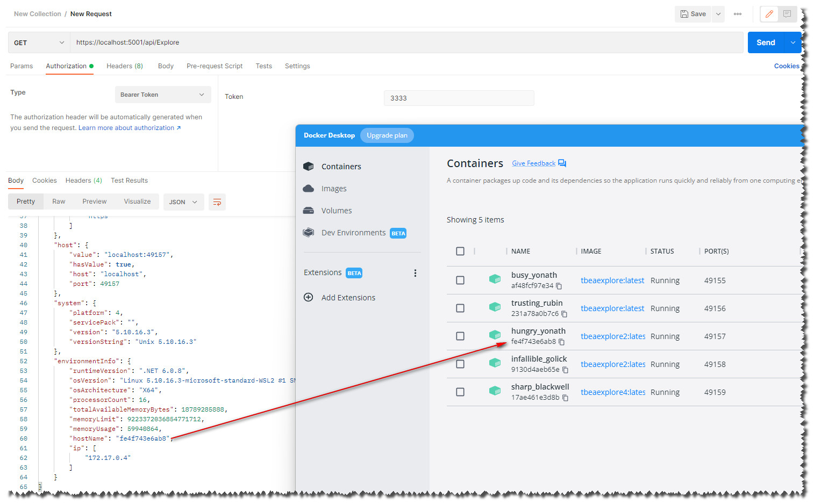Viewport: 814px width, 504px height.
Task: Follow the Learn more about authorization link
Action: (130, 128)
